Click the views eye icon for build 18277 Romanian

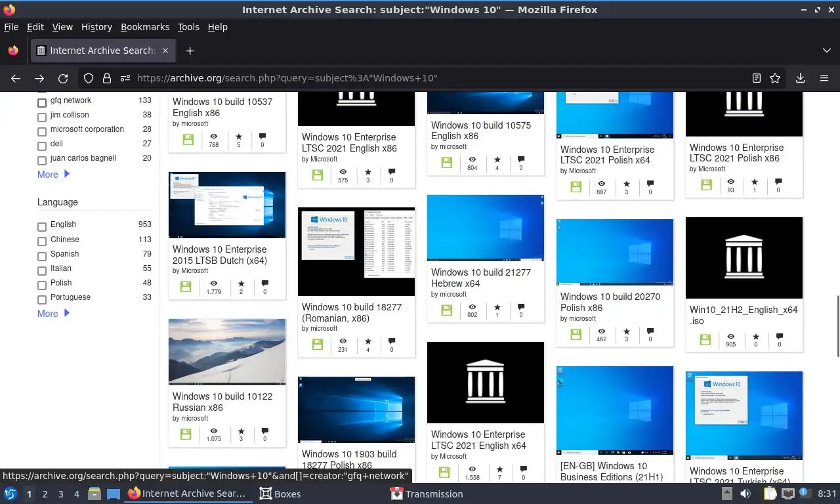tap(343, 341)
